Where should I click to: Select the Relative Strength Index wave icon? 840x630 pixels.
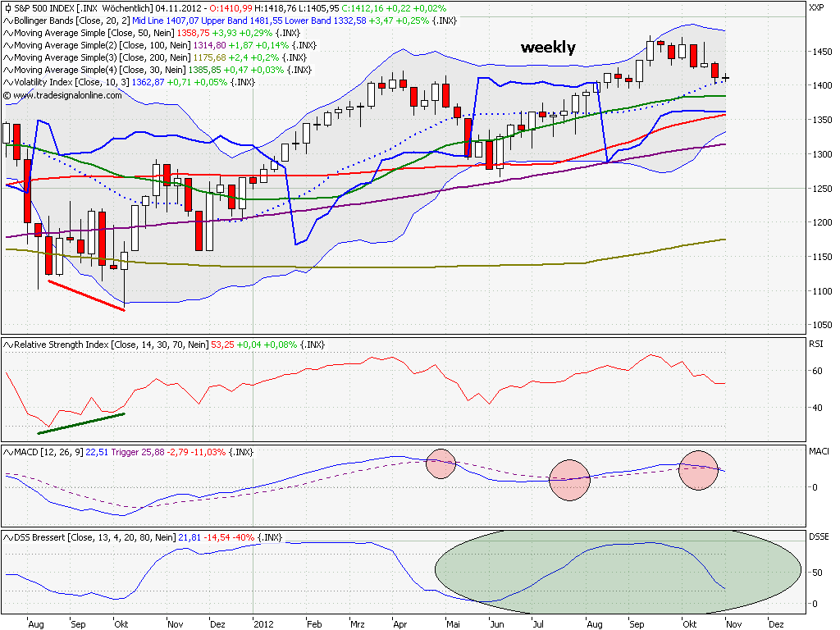7,345
